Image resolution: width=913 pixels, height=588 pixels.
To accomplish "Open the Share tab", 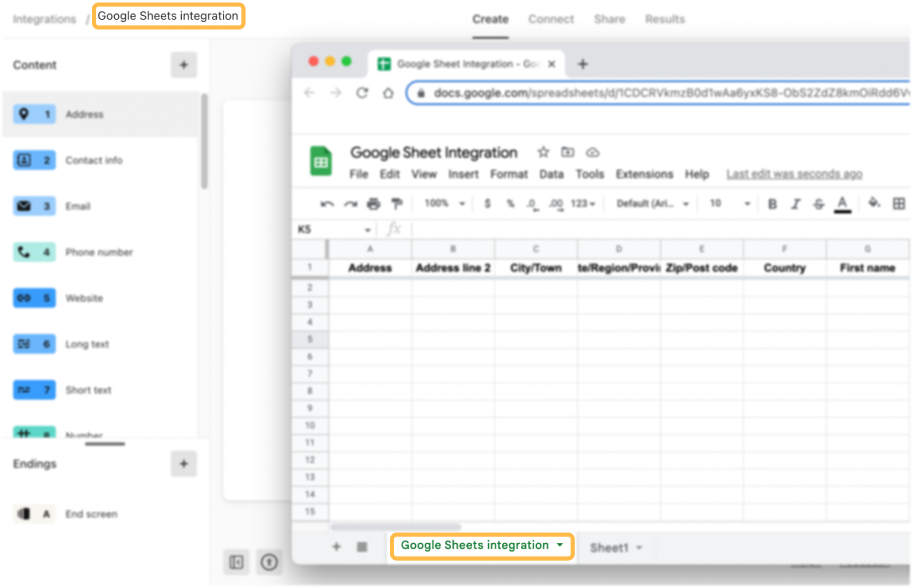I will click(610, 19).
